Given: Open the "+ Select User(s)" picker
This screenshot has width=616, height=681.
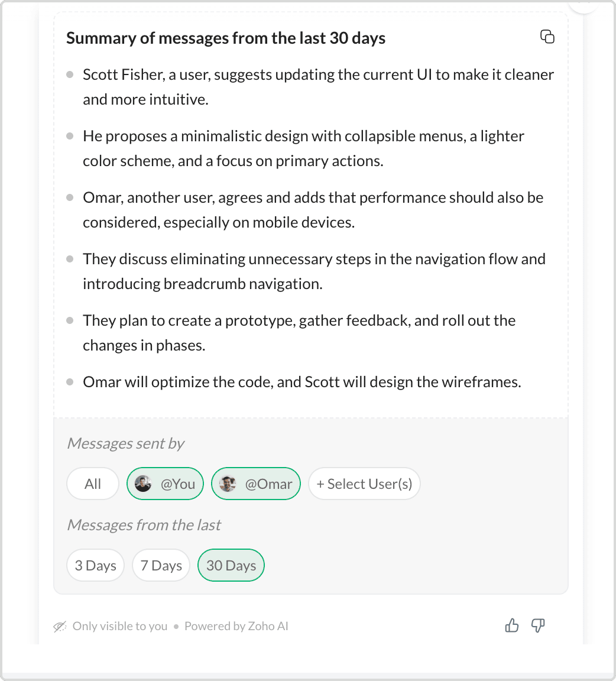Looking at the screenshot, I should [x=364, y=484].
